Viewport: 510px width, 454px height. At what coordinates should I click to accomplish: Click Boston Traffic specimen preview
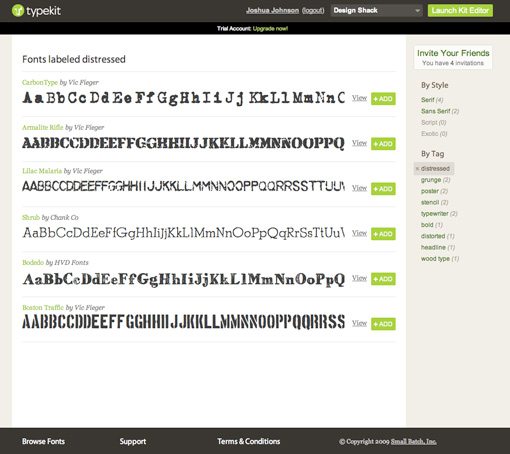(x=183, y=322)
